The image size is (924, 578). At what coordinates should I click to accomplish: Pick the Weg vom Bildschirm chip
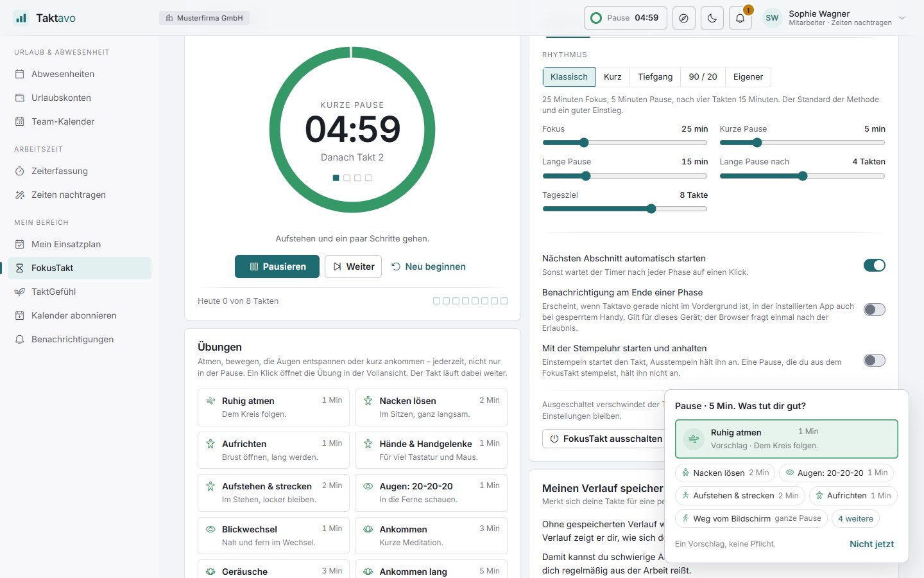pos(751,518)
